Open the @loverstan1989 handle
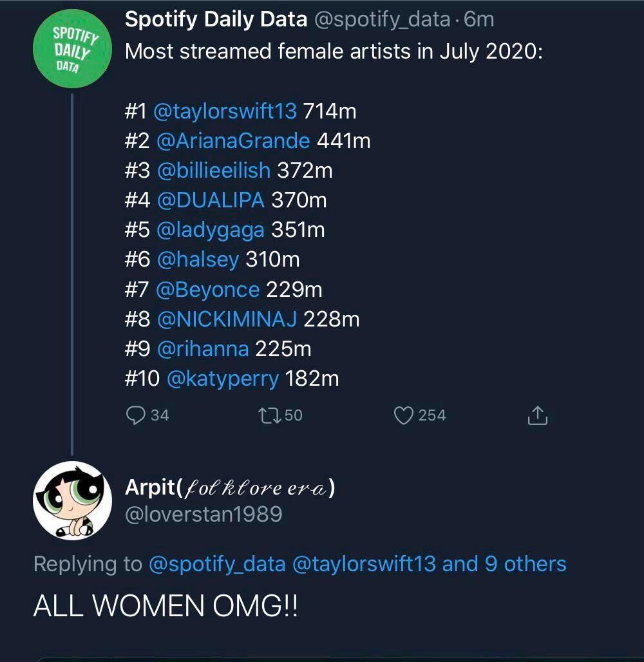Screen dimensions: 644x662 pyautogui.click(x=203, y=514)
